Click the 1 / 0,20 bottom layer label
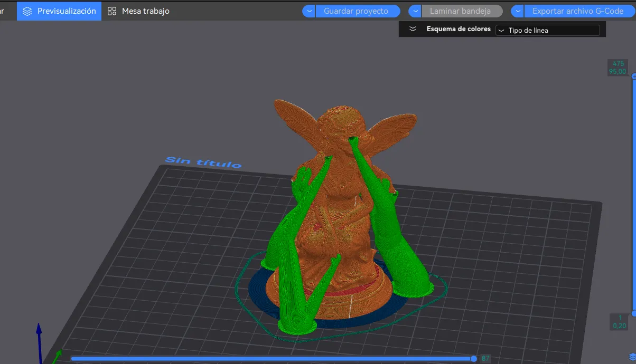Viewport: 636px width, 364px height. 619,322
